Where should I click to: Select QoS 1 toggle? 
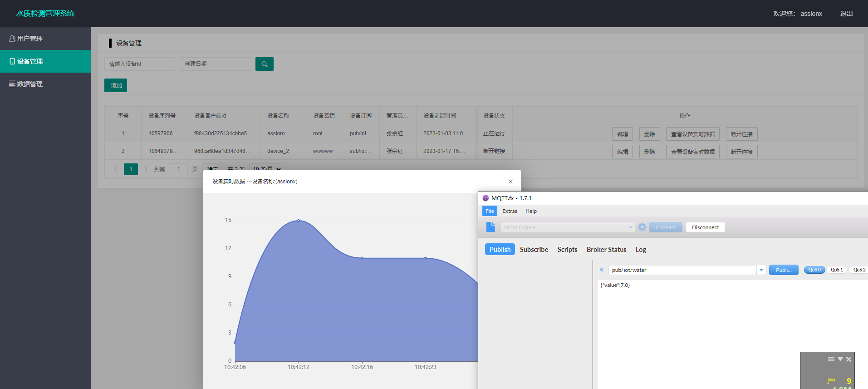click(837, 270)
